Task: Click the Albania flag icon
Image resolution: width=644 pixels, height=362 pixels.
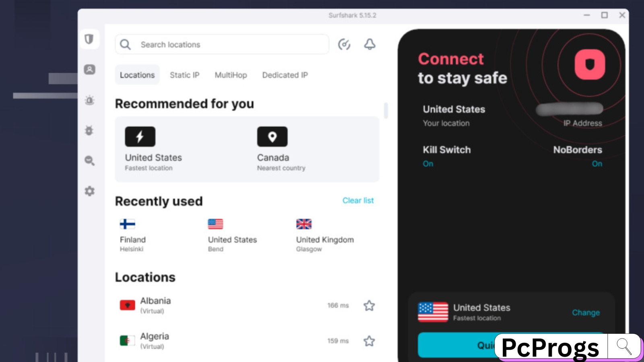Action: pyautogui.click(x=128, y=305)
